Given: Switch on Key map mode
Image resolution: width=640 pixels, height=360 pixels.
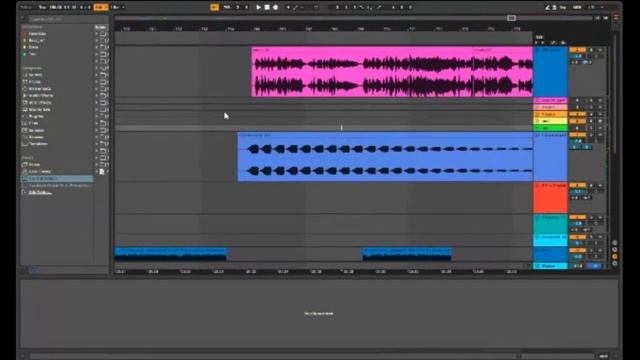Looking at the screenshot, I should coord(563,7).
